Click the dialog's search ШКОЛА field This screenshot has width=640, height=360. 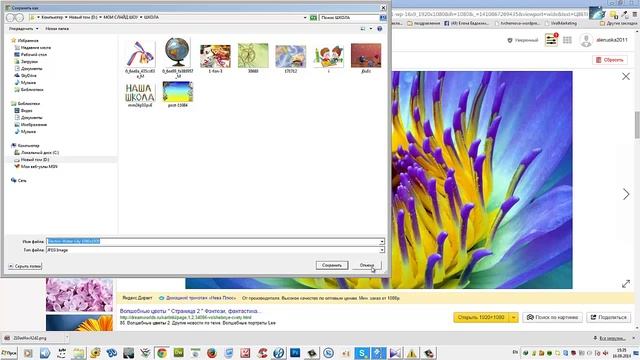(349, 18)
